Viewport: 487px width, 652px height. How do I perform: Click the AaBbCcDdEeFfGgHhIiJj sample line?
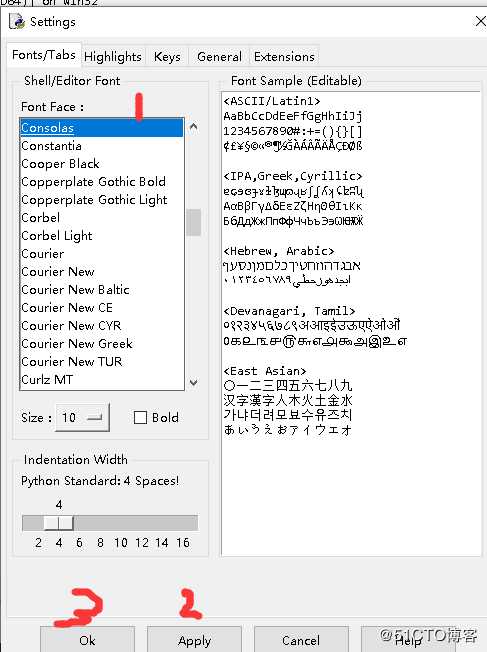point(293,116)
